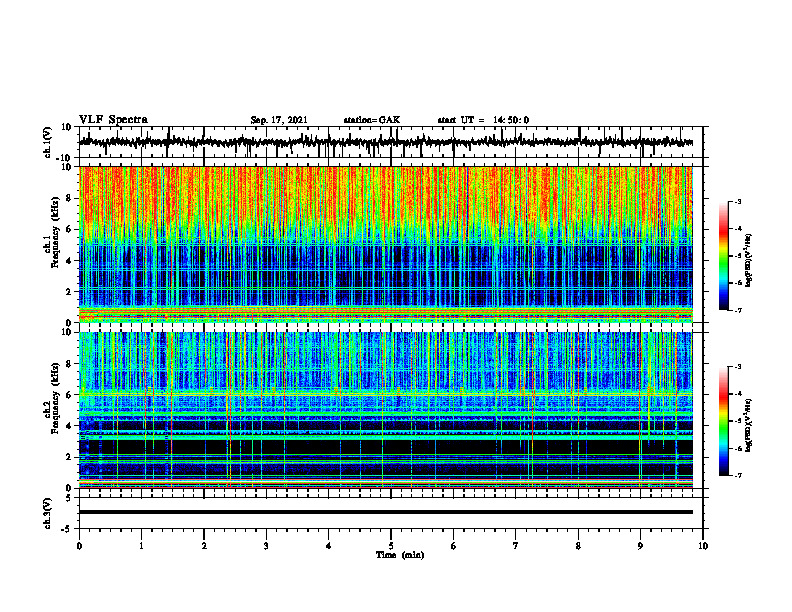Click the ch.1 voltage waveform trace
The height and width of the screenshot is (612, 792).
pyautogui.click(x=386, y=142)
